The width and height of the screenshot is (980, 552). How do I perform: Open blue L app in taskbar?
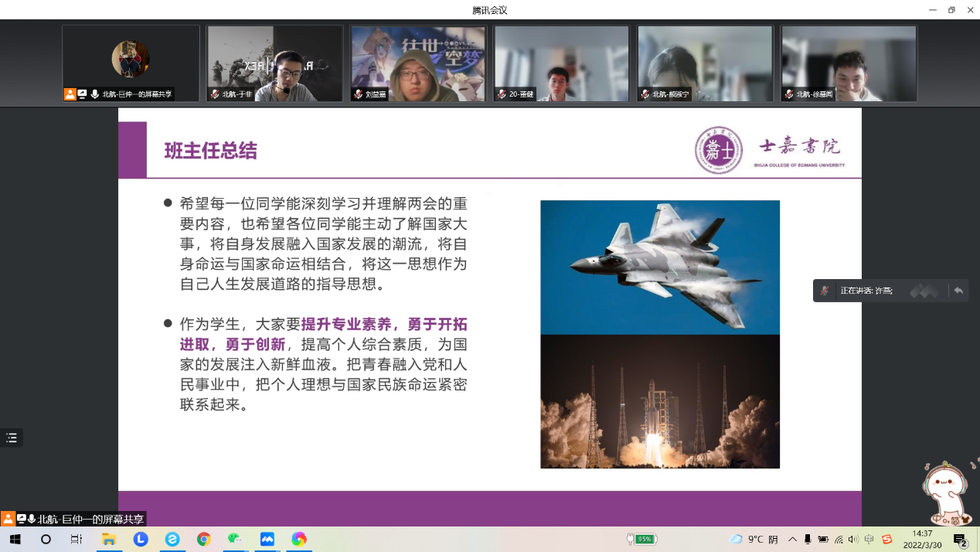pos(140,540)
